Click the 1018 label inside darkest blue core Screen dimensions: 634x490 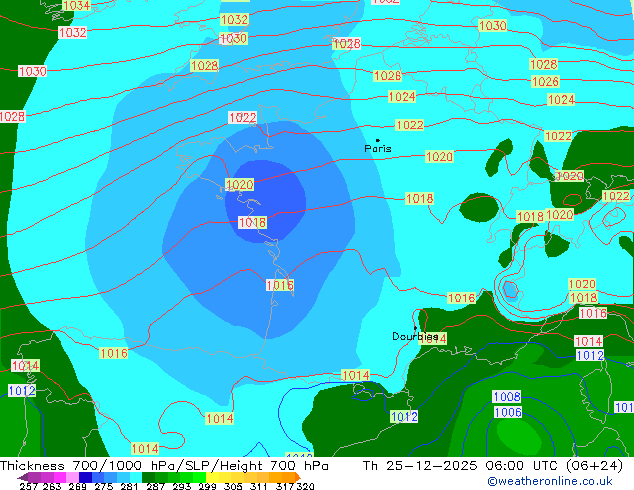point(252,222)
